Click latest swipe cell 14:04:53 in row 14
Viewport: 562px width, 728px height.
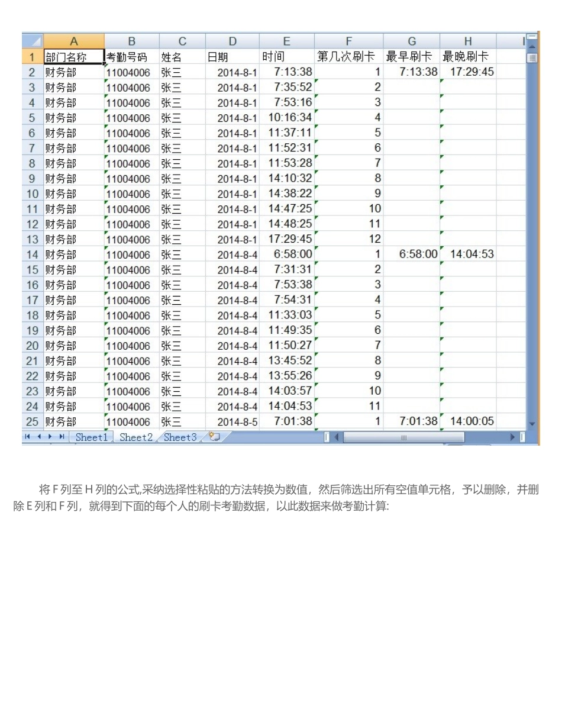coord(468,255)
